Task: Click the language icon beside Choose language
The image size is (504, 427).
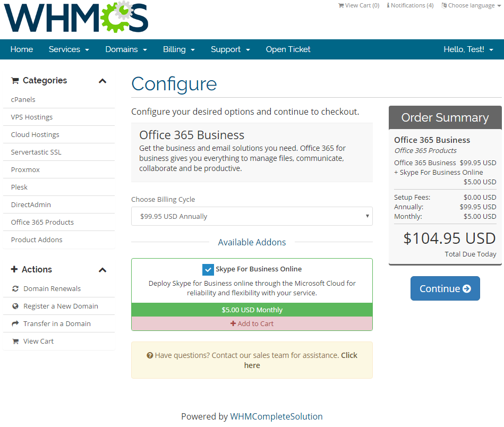Action: point(444,5)
